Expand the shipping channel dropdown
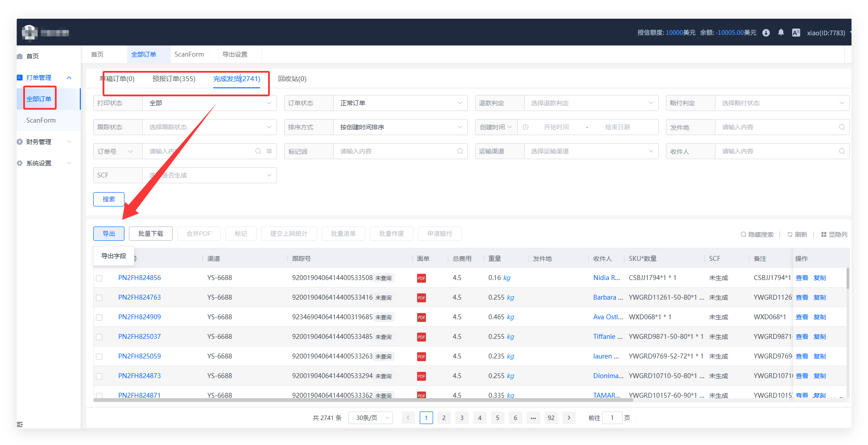Screen dimensions: 868x445 click(591, 151)
